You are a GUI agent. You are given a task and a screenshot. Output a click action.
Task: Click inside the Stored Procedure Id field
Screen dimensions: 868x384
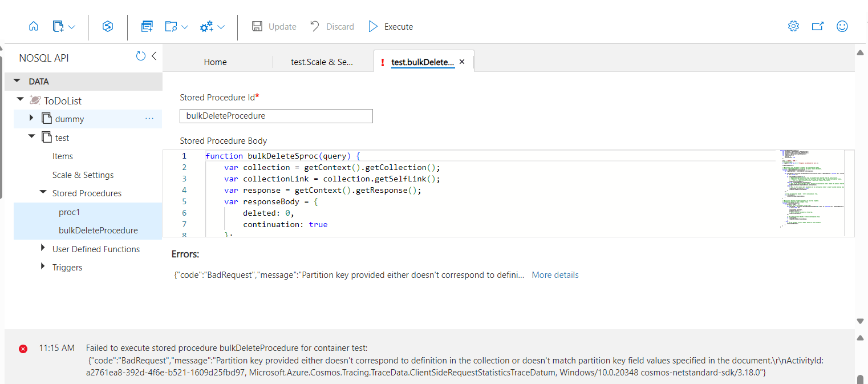click(276, 116)
